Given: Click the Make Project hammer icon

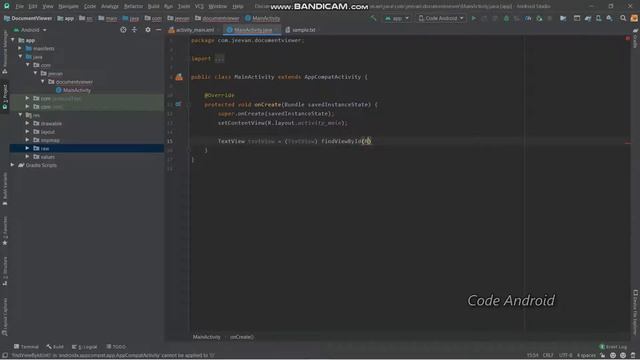Looking at the screenshot, I should [373, 18].
